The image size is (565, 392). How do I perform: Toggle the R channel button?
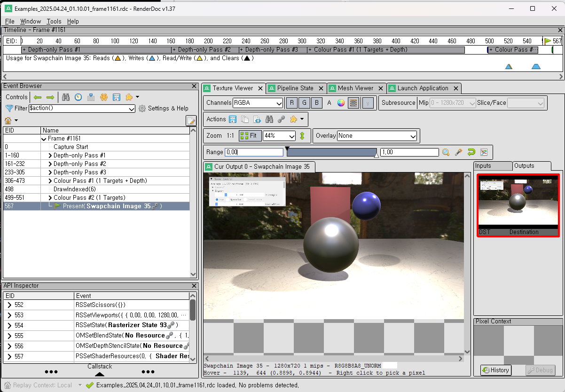coord(292,103)
